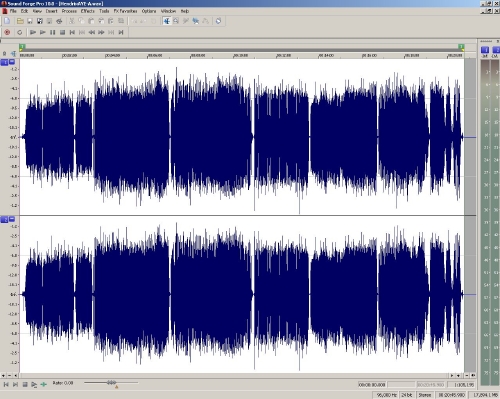The height and width of the screenshot is (399, 500).
Task: Toggle the channel 1 button on the upper waveform
Action: (x=4, y=62)
